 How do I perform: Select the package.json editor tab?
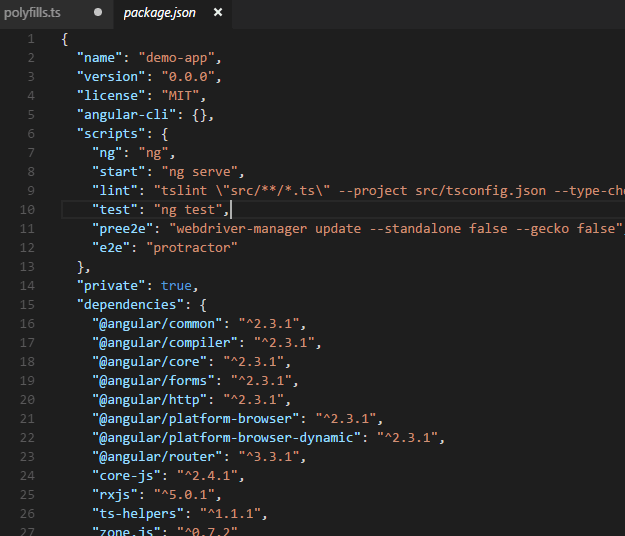pos(160,12)
